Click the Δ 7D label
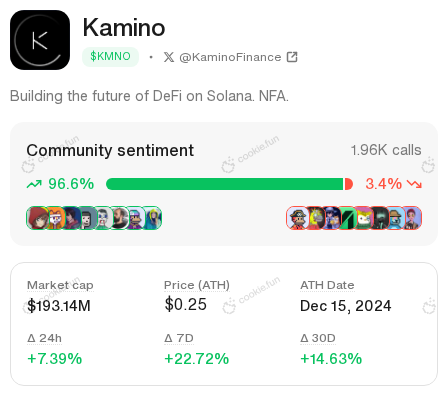Screen dimensions: 448x396 point(179,338)
